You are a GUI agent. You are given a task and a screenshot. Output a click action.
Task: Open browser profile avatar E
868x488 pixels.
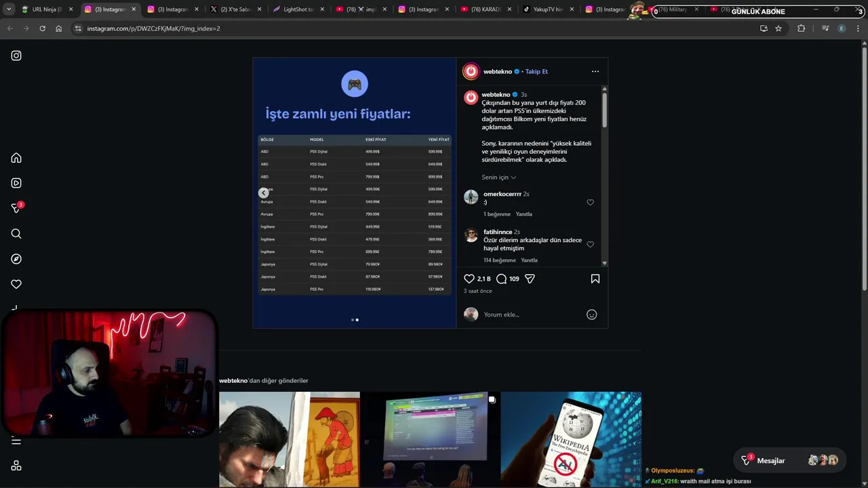[842, 28]
